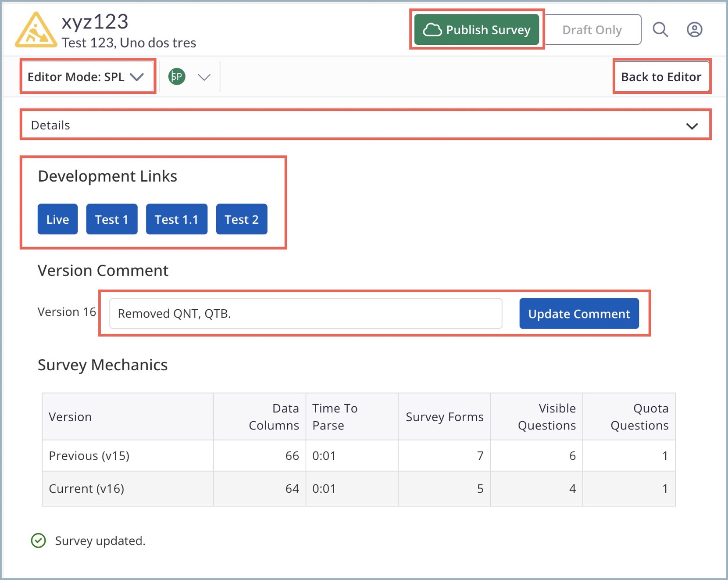Expand the Details section
The width and height of the screenshot is (728, 580).
pos(365,125)
